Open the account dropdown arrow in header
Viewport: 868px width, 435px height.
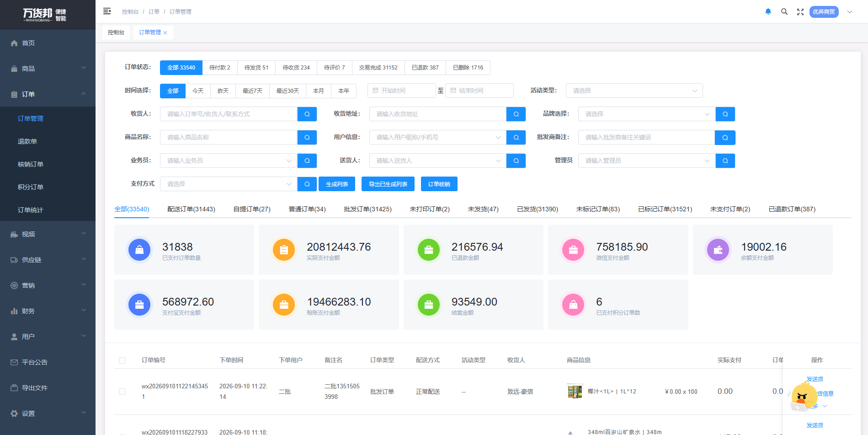tap(850, 12)
